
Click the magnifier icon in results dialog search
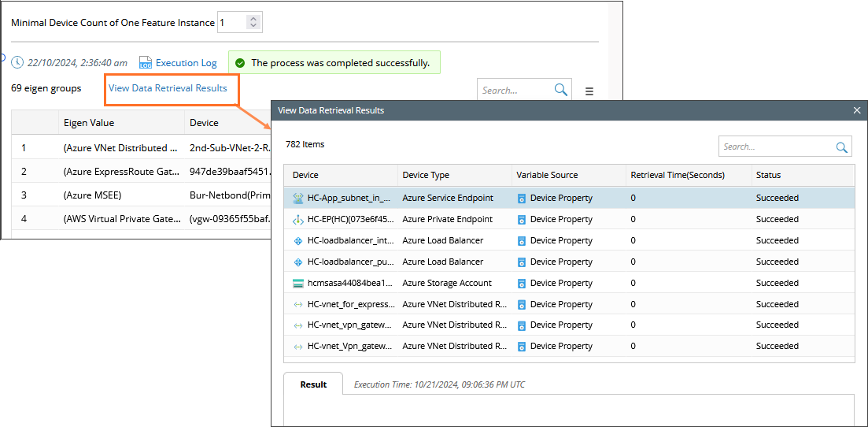[842, 147]
